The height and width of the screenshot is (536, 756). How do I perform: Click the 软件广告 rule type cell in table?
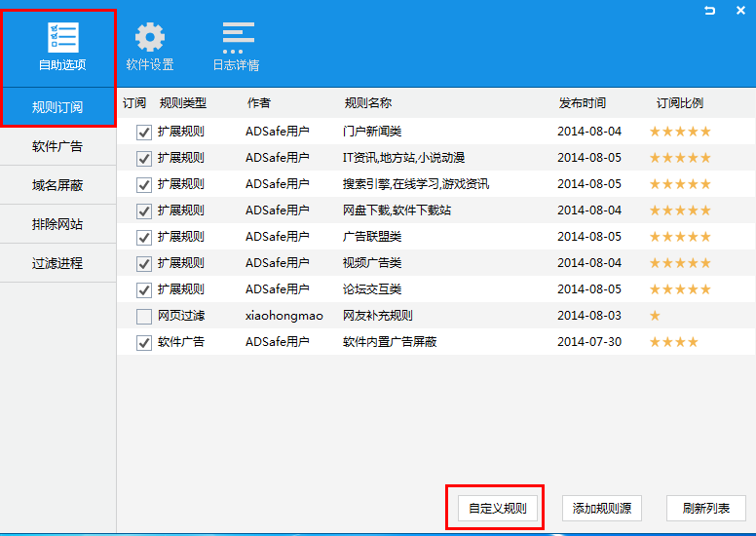pyautogui.click(x=181, y=341)
